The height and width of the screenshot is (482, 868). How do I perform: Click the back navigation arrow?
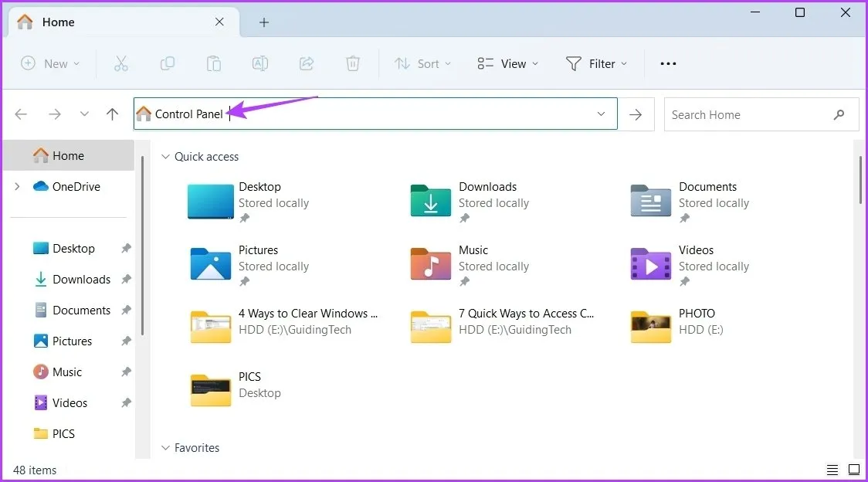pos(21,114)
